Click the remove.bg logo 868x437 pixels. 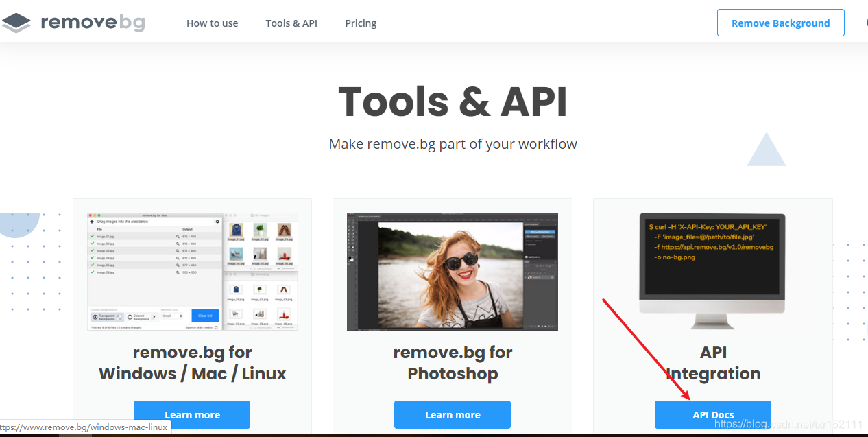click(73, 23)
